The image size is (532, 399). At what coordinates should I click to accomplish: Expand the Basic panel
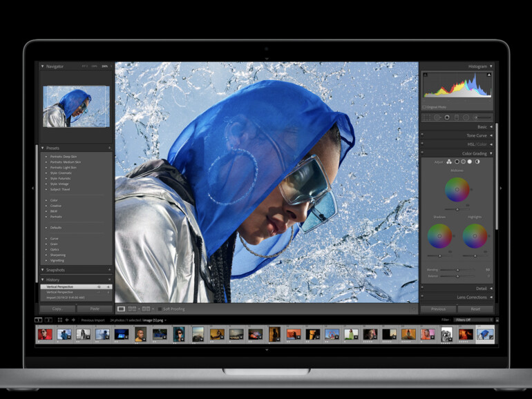[x=491, y=127]
